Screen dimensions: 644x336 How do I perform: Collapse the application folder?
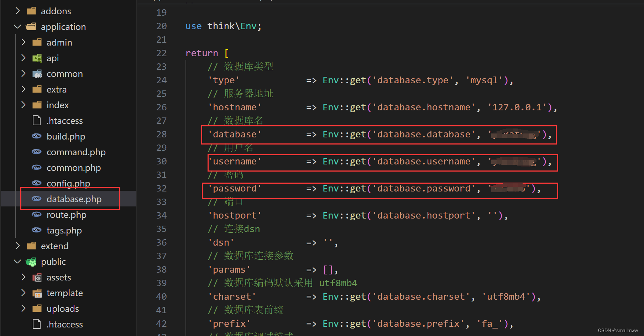point(17,27)
